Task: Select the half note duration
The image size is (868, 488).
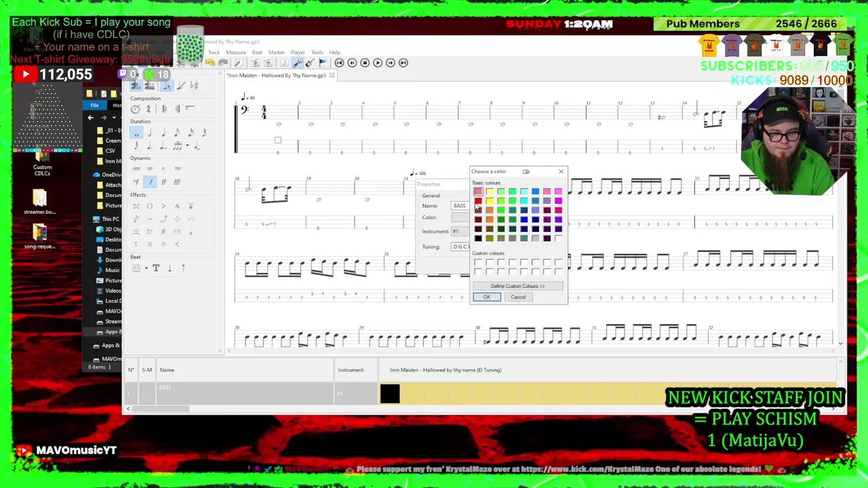Action: (x=149, y=133)
